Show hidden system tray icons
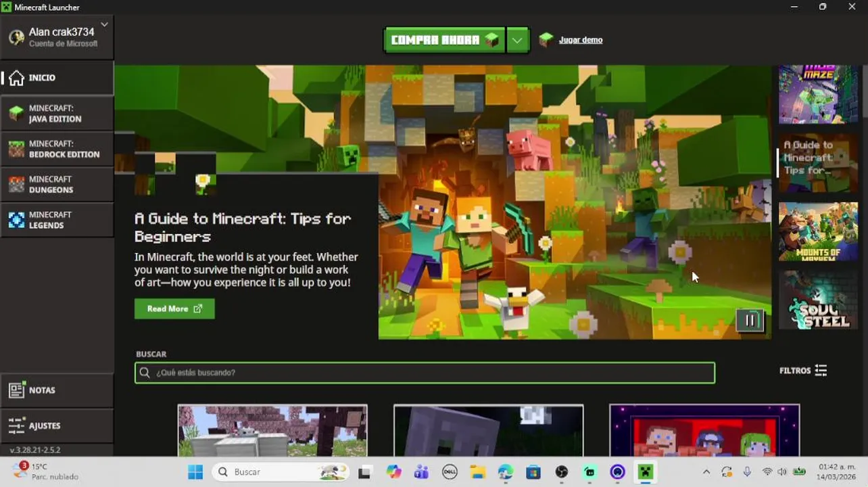This screenshot has height=487, width=868. tap(706, 472)
